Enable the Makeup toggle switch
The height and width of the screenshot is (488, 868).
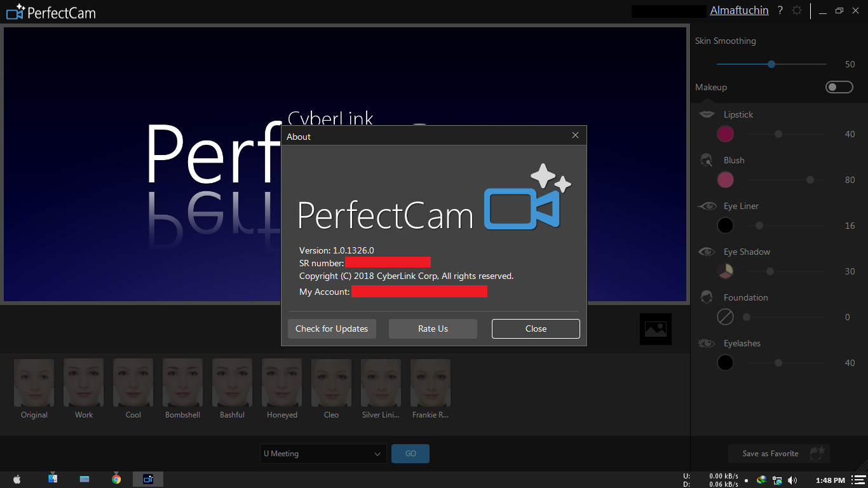pos(839,87)
